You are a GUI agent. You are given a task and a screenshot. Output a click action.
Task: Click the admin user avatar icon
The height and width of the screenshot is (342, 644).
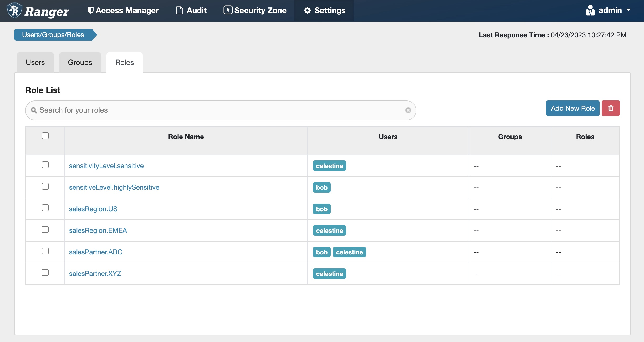[x=590, y=11]
